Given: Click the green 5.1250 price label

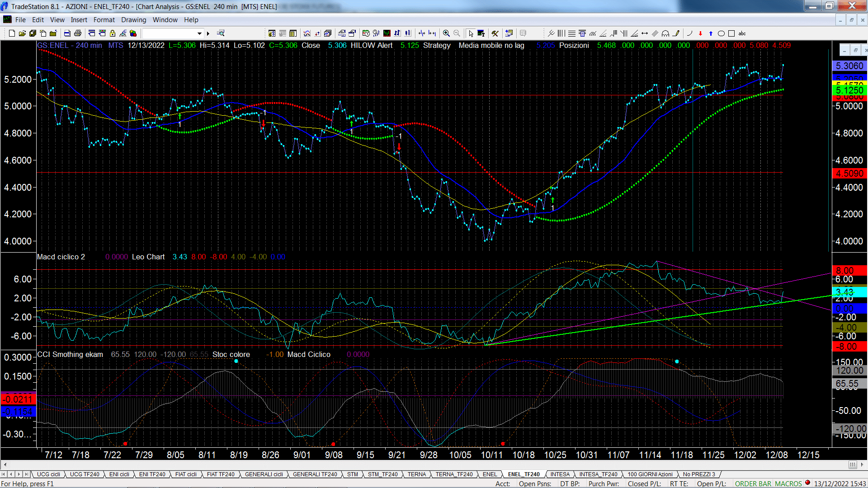Looking at the screenshot, I should tap(849, 90).
